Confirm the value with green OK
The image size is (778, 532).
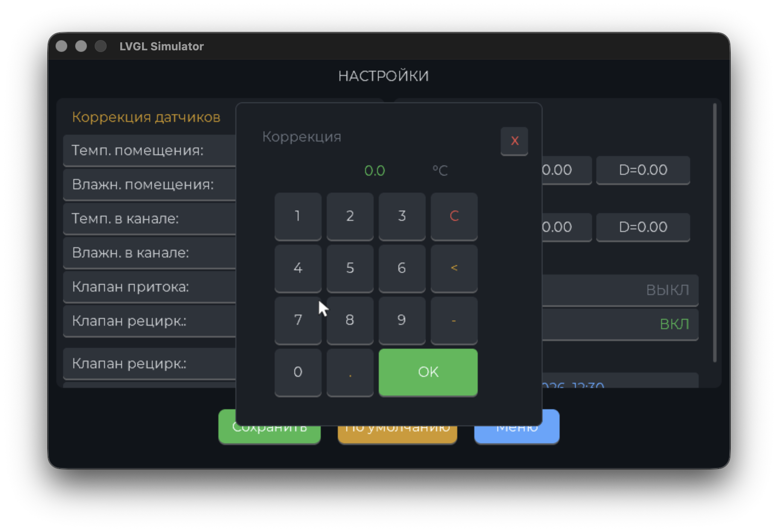[428, 372]
